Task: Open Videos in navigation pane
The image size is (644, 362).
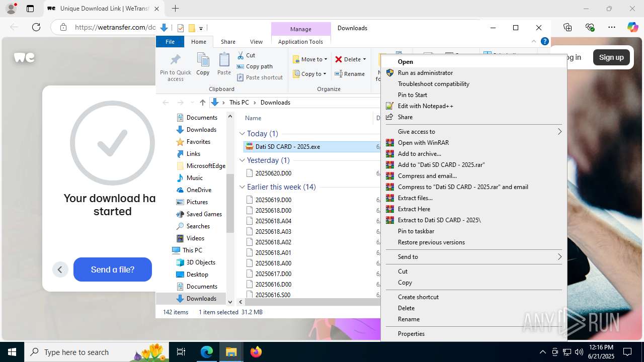Action: 195,238
